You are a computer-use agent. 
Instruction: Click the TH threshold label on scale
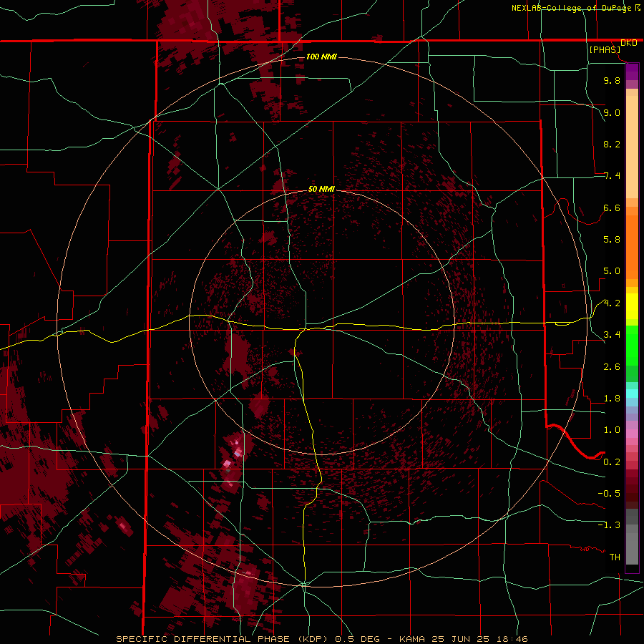tap(615, 557)
